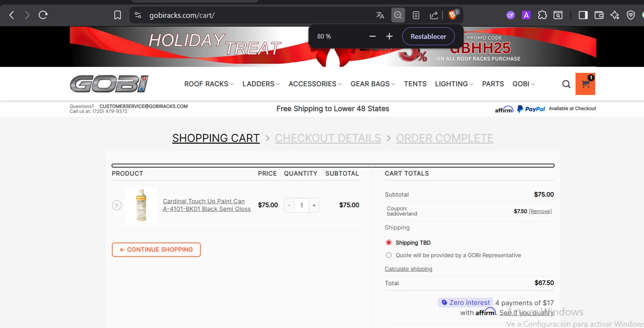Click See if you qualify Affirm link
This screenshot has width=644, height=328.
pos(527,313)
